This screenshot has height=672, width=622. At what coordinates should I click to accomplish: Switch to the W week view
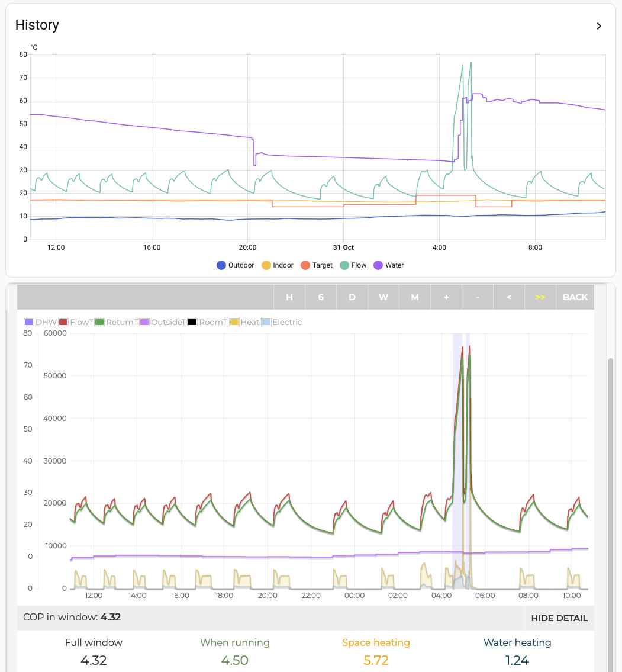[x=383, y=297]
